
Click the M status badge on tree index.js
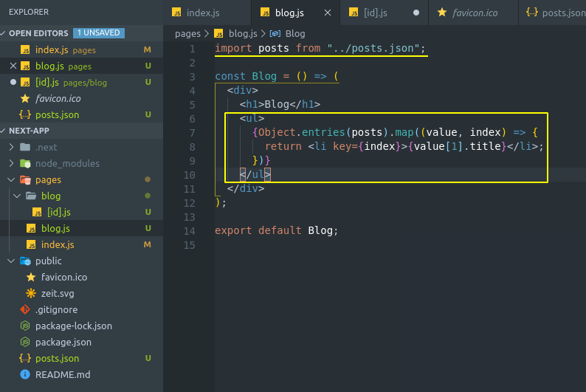pyautogui.click(x=148, y=244)
